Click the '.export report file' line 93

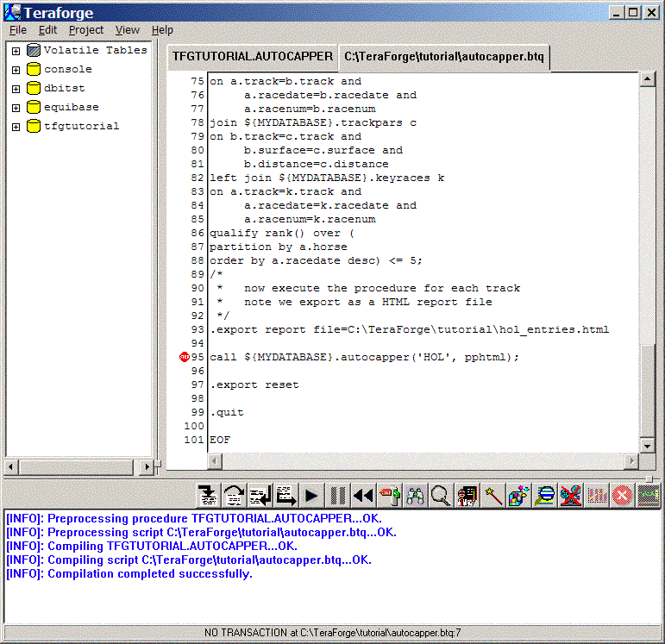click(x=409, y=329)
